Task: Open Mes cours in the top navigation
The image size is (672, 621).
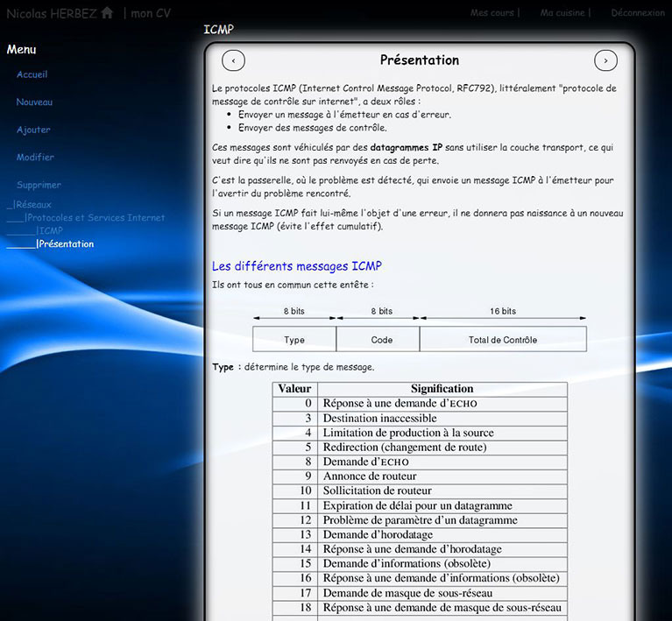Action: pos(492,13)
